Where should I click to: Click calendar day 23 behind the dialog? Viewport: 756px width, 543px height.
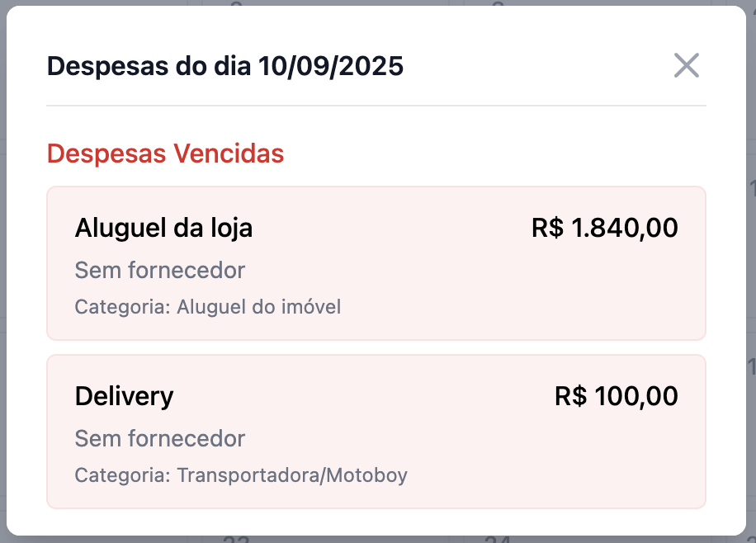[237, 540]
